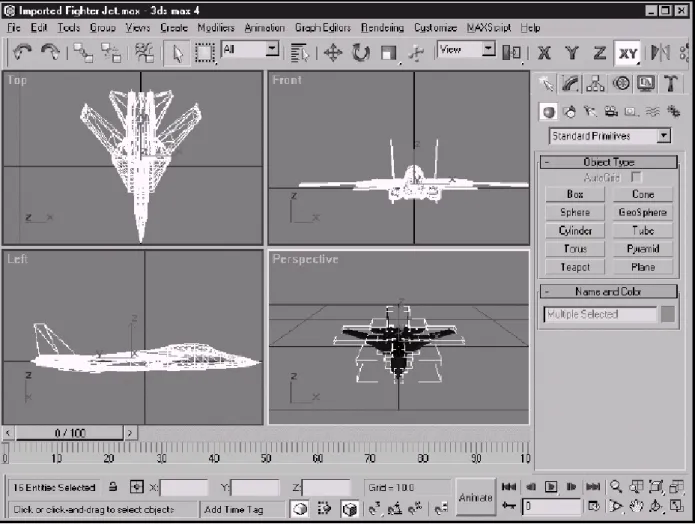Screen dimensions: 695x524
Task: Click the Add Time Tag field
Action: [x=242, y=509]
